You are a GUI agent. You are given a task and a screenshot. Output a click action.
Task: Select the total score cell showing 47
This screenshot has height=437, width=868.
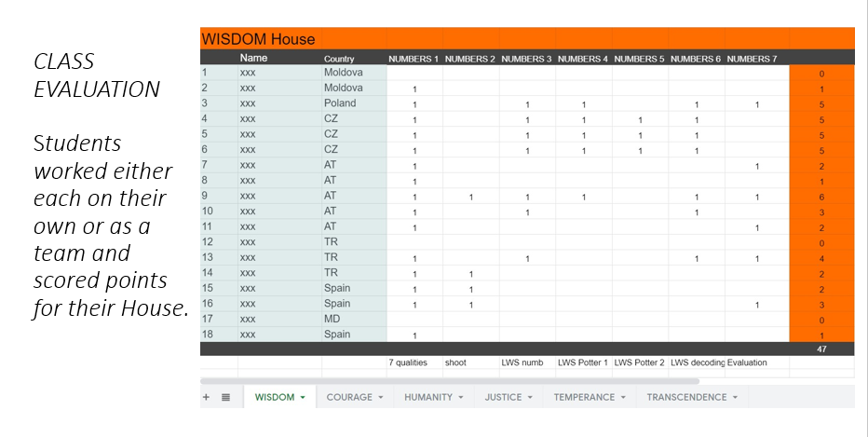pos(821,349)
